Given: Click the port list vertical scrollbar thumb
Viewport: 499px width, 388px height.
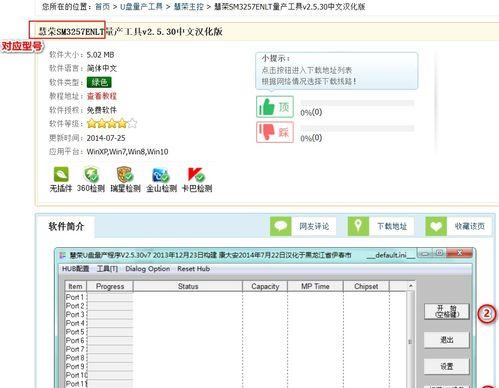Looking at the screenshot, I should (x=410, y=341).
